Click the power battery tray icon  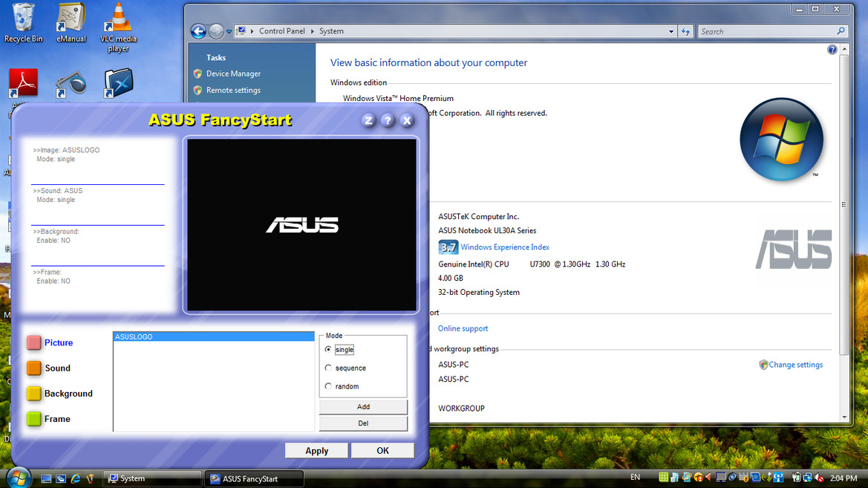tap(796, 477)
